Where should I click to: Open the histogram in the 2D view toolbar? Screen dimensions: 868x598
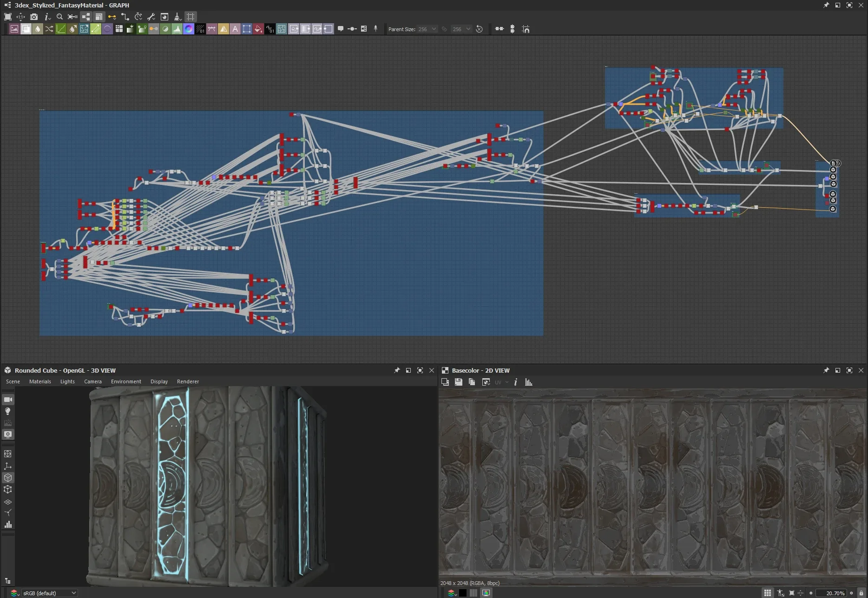click(529, 382)
